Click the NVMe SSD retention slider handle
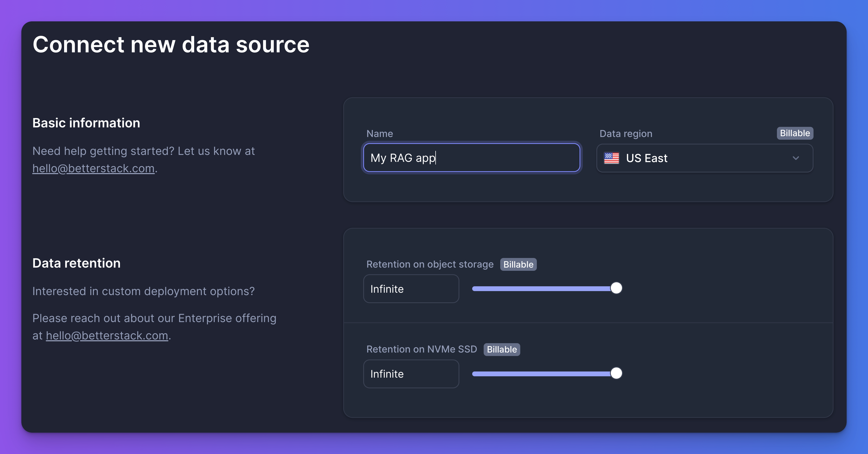This screenshot has height=454, width=868. pos(617,373)
